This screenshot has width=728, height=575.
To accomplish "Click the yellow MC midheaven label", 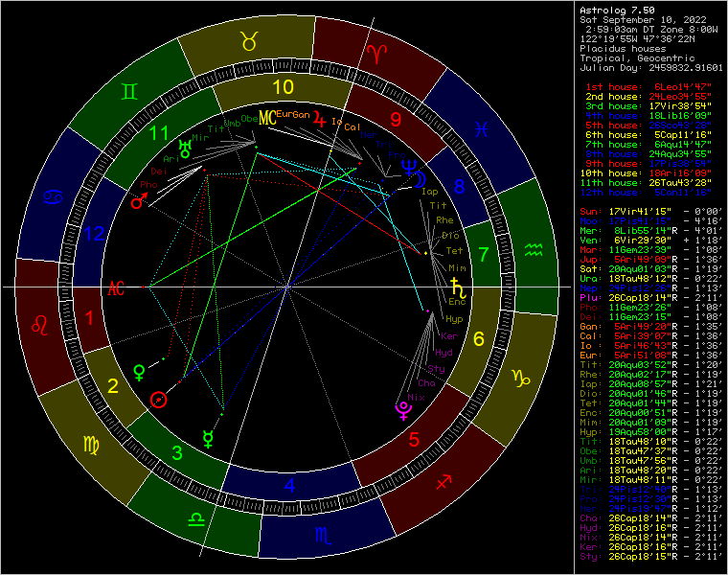I will click(267, 117).
